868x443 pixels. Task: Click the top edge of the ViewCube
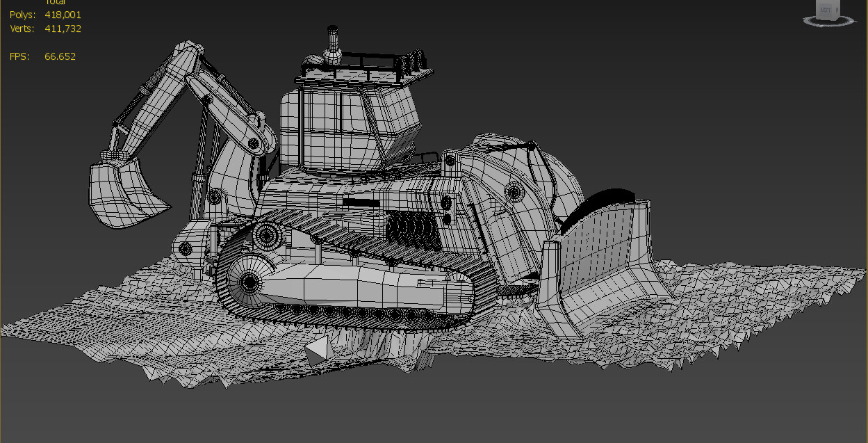(x=827, y=1)
